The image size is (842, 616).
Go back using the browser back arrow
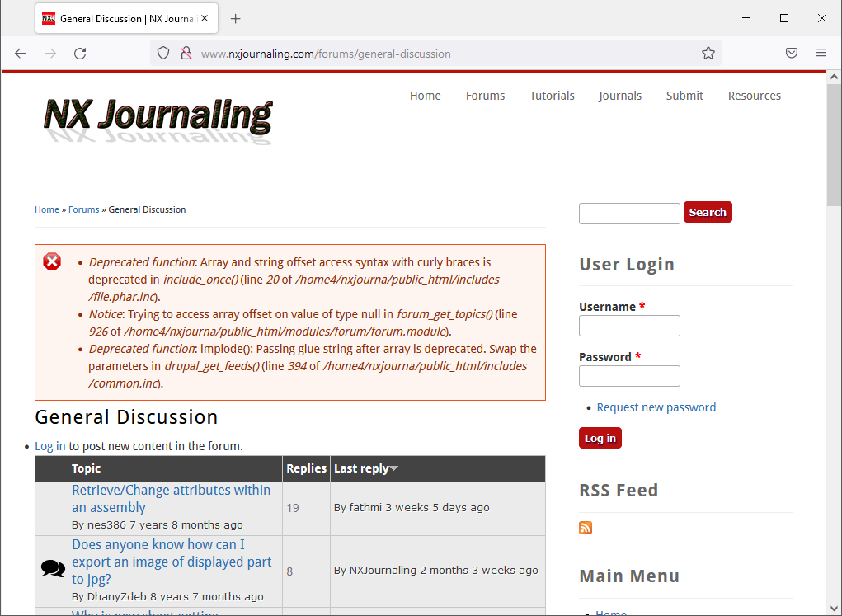pyautogui.click(x=21, y=53)
